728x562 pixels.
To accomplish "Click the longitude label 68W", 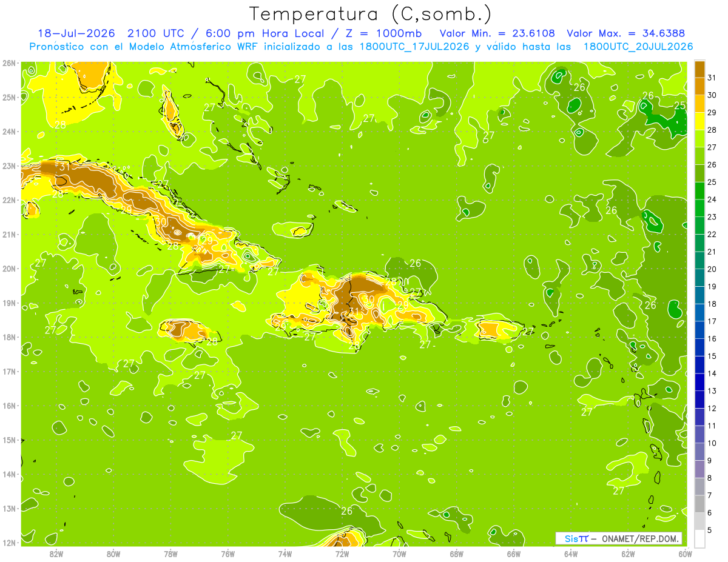I will coord(456,554).
